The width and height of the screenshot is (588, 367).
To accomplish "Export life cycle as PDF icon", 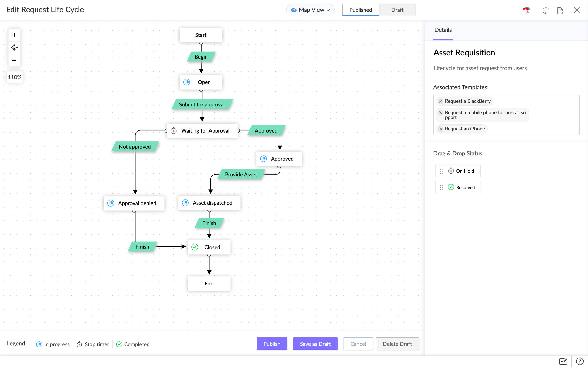I will [527, 10].
